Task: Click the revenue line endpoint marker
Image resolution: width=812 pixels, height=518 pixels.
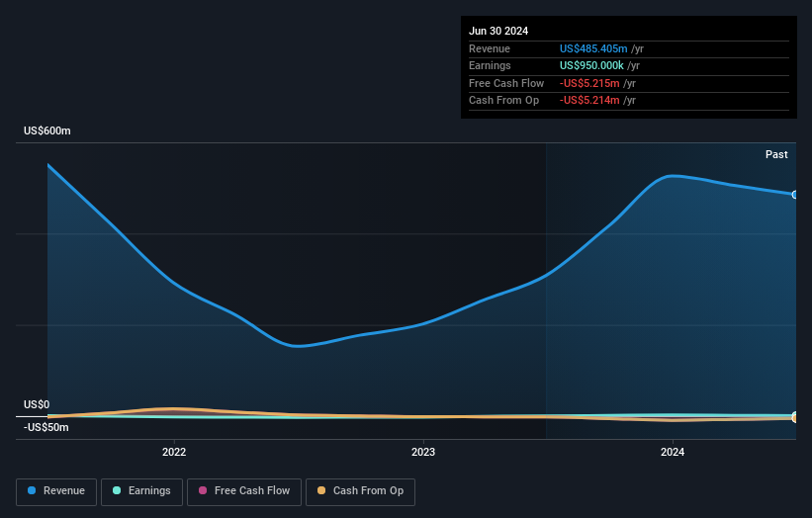Action: coord(794,195)
